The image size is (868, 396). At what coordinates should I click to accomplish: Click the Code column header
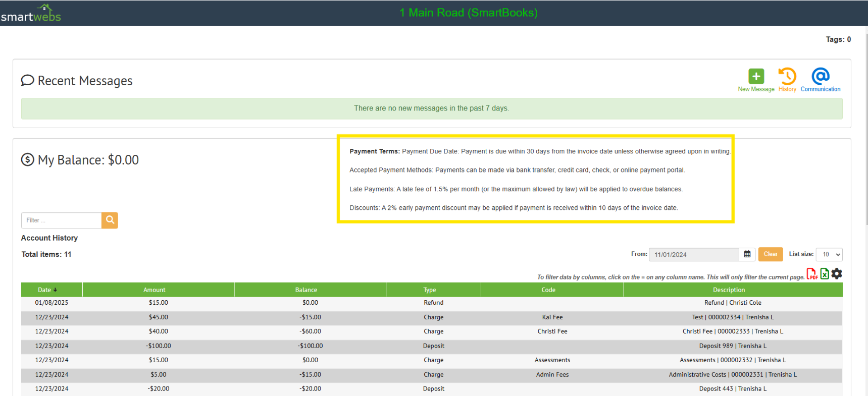(x=548, y=290)
